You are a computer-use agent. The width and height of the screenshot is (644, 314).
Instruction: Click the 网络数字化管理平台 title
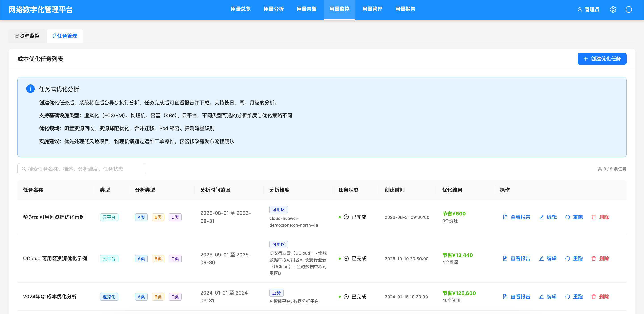(41, 9)
